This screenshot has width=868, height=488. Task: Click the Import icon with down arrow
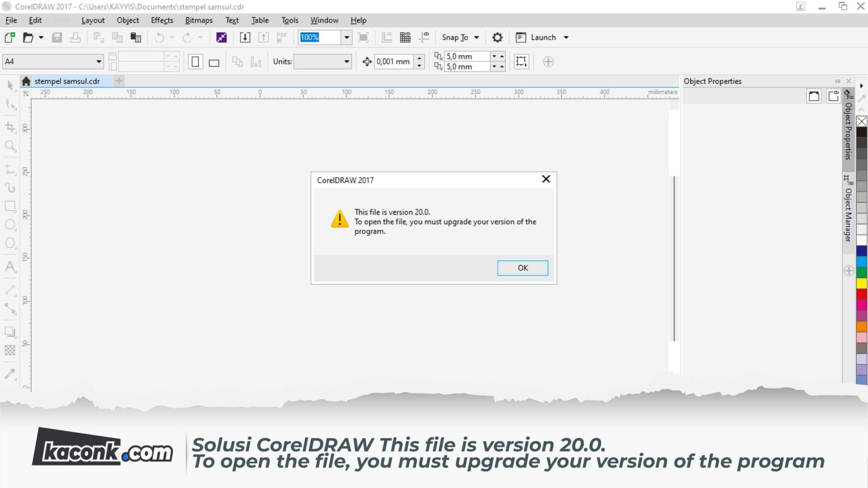245,37
